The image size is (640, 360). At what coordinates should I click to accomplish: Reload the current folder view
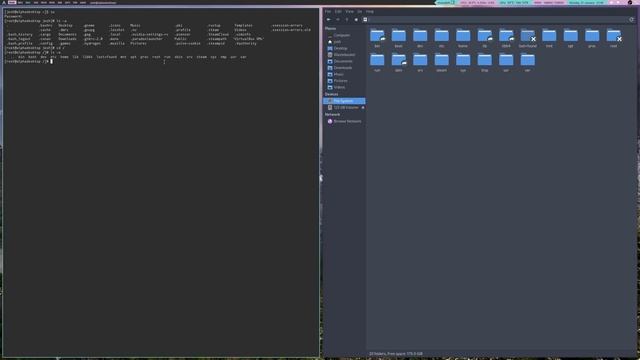pyautogui.click(x=631, y=20)
